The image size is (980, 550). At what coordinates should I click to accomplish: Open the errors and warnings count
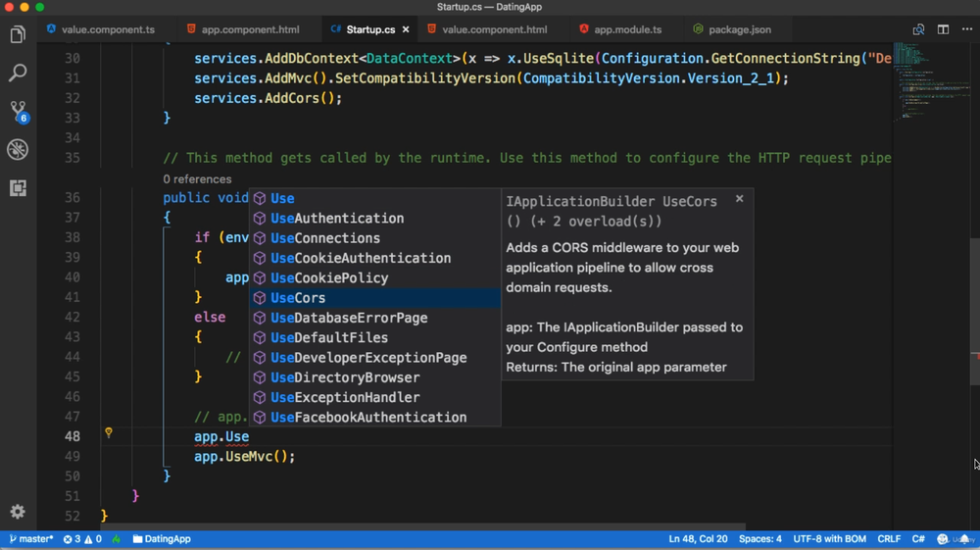[82, 539]
